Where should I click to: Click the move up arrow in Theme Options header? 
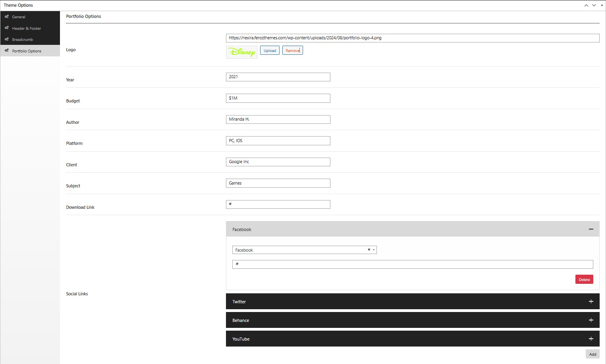click(x=586, y=6)
